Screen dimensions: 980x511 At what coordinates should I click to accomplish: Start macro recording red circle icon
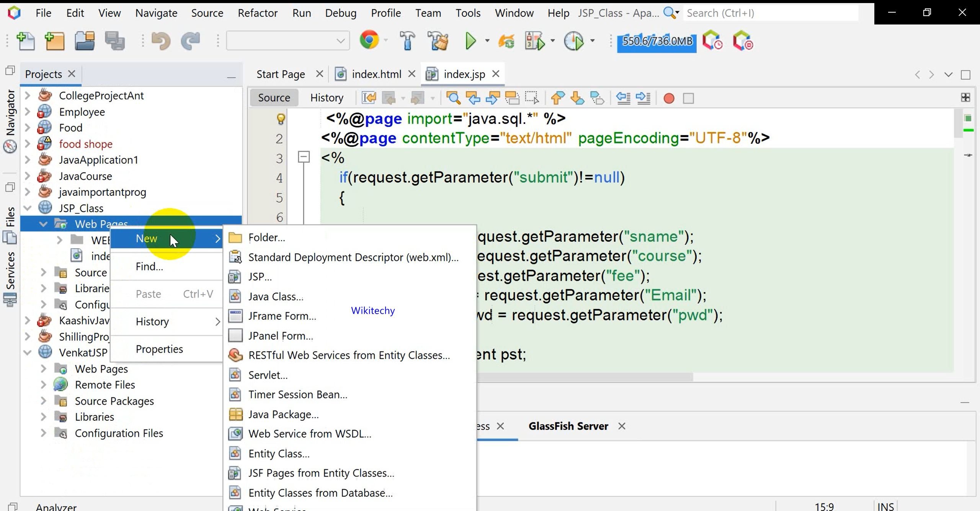[x=669, y=99]
